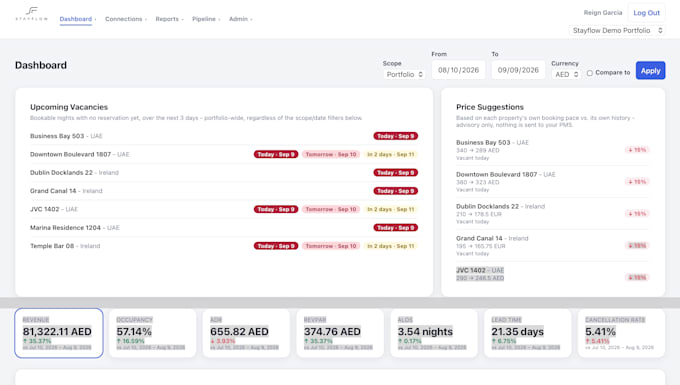Screen dimensions: 680x385
Task: Click Tomorrow Sep 10 badge for JVC 1402
Action: coord(331,209)
